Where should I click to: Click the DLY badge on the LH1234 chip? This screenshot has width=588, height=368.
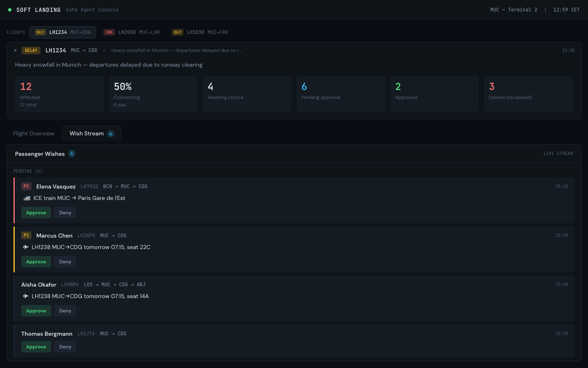(40, 32)
